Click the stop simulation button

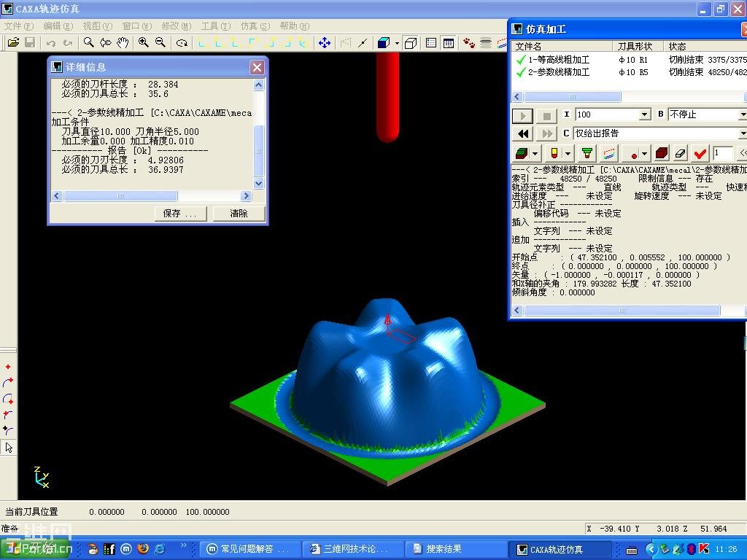tap(546, 115)
